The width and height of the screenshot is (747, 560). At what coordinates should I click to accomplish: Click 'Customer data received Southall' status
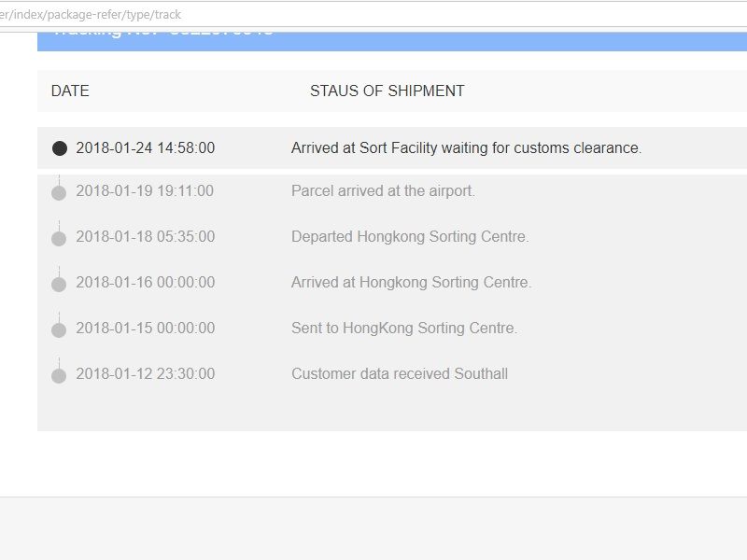click(x=400, y=373)
